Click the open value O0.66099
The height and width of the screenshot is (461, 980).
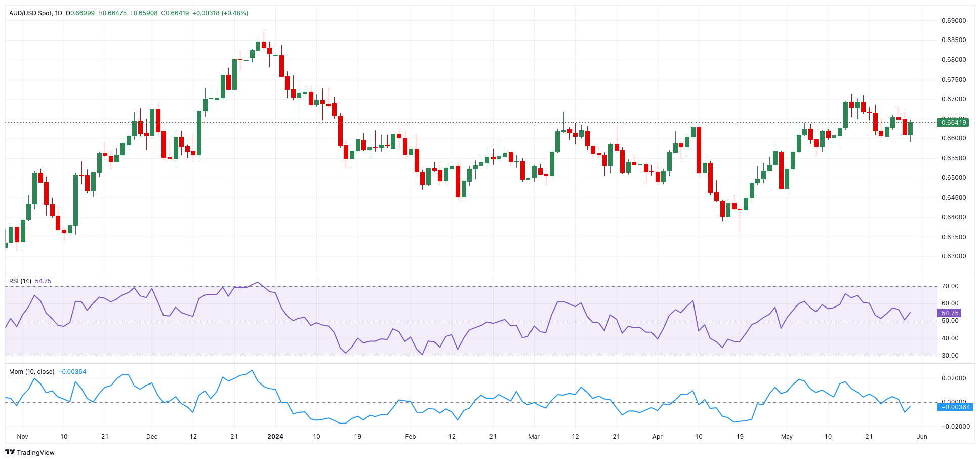pos(80,13)
